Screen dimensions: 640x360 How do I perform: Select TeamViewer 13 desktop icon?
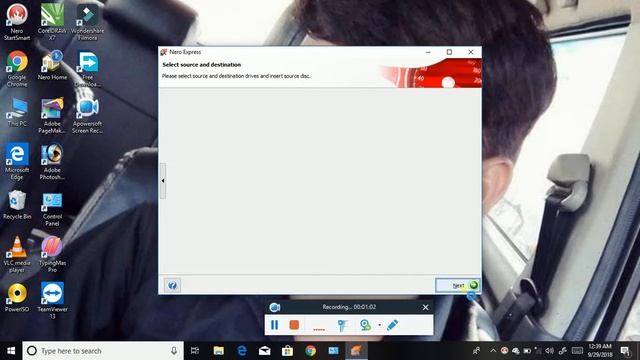52,301
